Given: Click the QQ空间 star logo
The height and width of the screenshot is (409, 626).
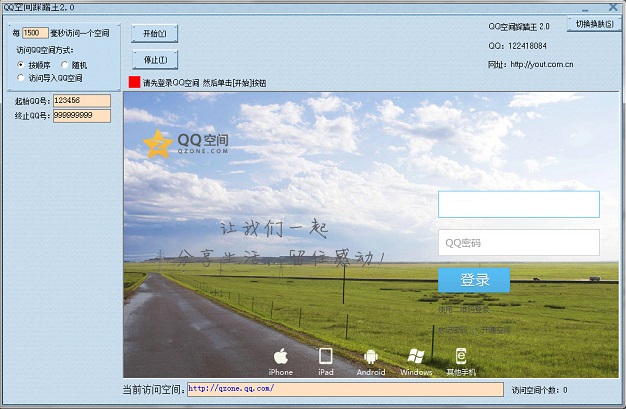Looking at the screenshot, I should tap(157, 144).
